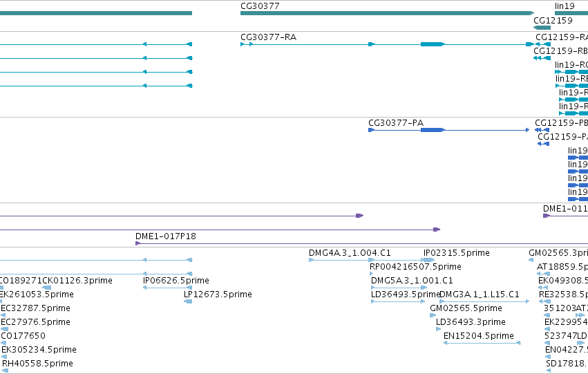The image size is (588, 374).
Task: Open the CG30377-RA transcript label
Action: tap(268, 37)
